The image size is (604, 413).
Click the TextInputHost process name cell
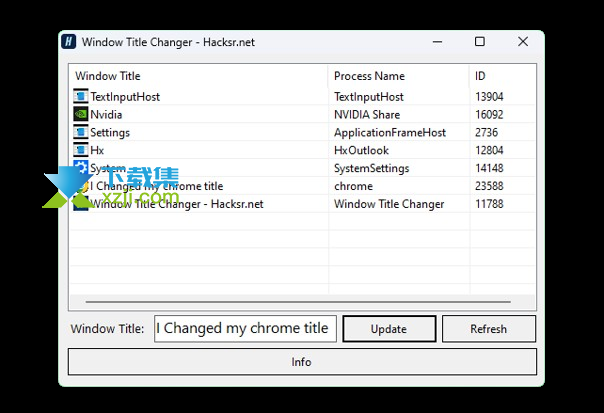click(369, 97)
